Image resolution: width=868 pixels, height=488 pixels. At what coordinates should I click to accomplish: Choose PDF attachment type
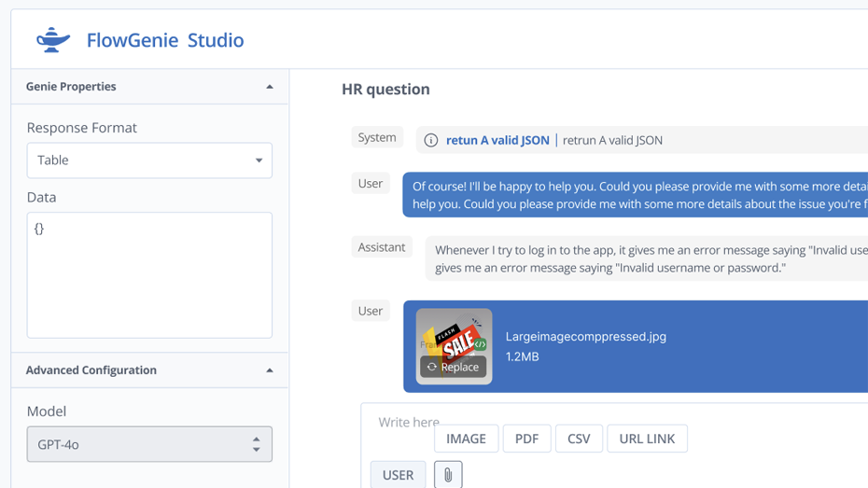(527, 439)
